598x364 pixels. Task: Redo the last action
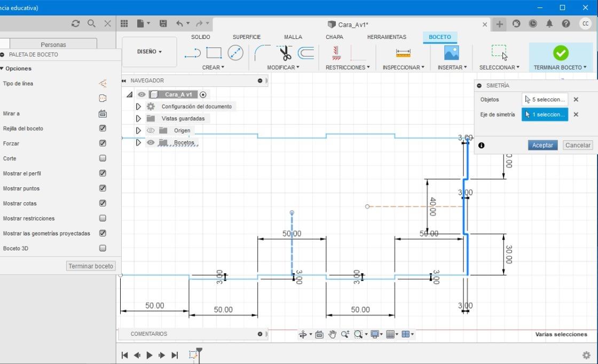(x=199, y=23)
